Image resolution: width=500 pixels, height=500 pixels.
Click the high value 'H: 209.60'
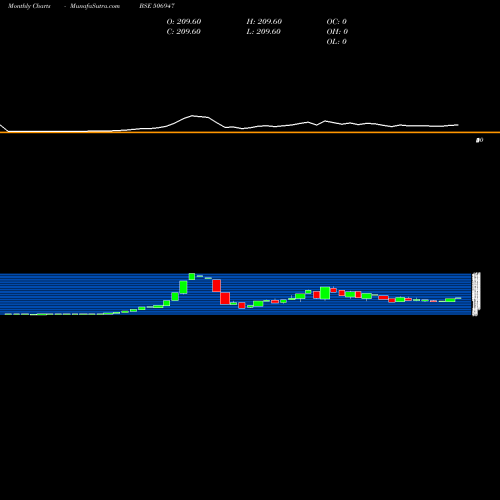point(264,21)
